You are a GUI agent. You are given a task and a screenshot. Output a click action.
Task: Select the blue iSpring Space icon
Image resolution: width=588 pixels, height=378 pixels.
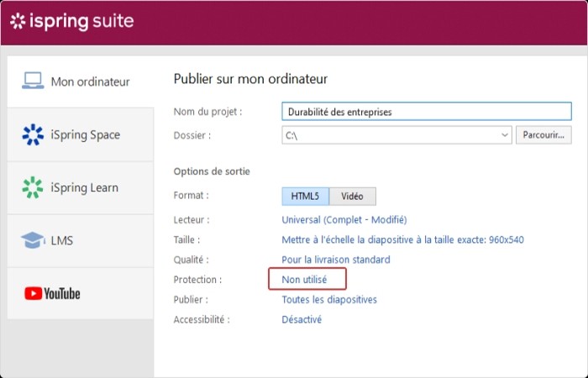tap(33, 134)
